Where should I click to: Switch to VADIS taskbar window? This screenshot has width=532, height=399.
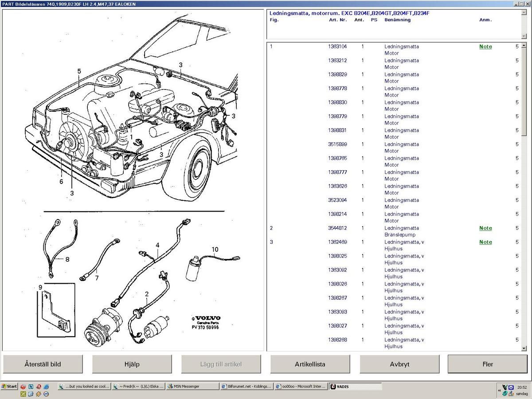[x=355, y=387]
